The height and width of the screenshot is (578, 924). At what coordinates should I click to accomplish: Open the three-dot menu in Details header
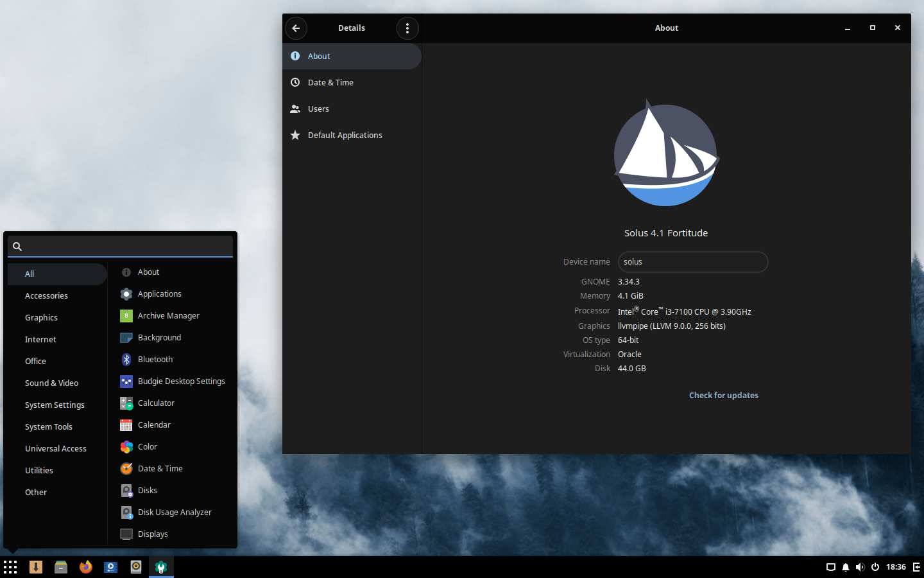click(407, 28)
